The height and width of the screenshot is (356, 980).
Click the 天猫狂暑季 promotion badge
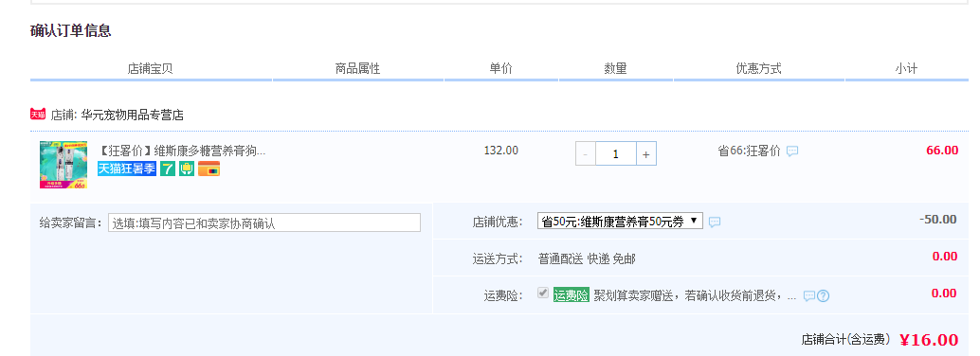click(x=127, y=169)
